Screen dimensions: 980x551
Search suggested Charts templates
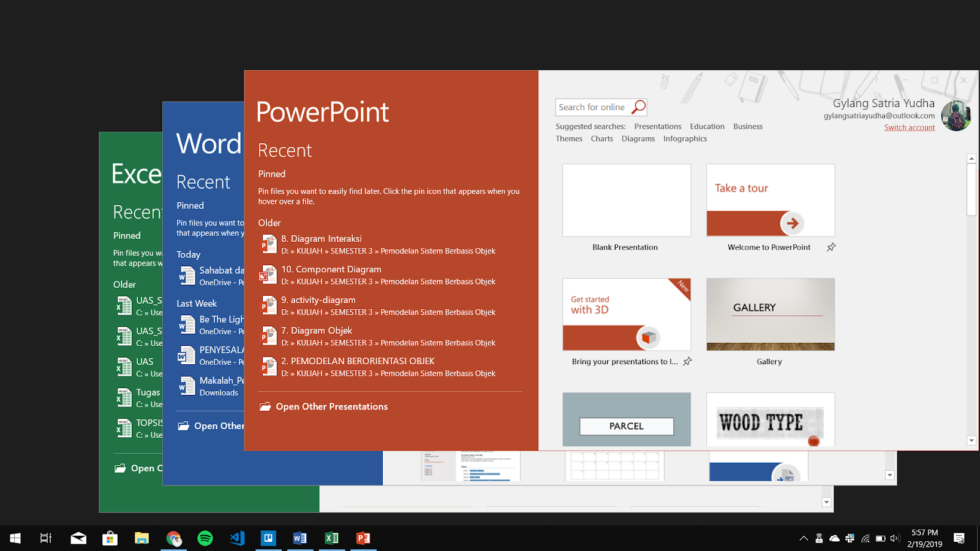(601, 138)
